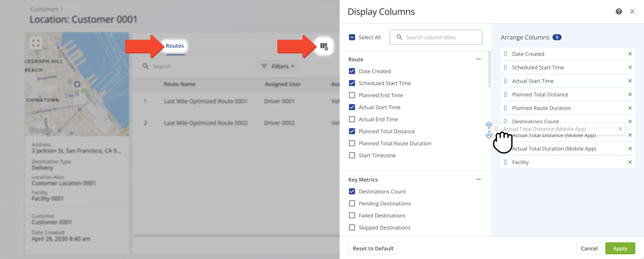Remove Facility column with its X icon
Screen dimensions: 644x259
coord(630,162)
